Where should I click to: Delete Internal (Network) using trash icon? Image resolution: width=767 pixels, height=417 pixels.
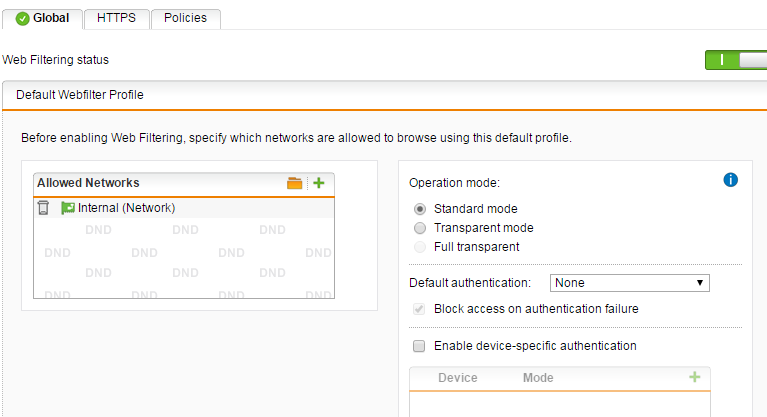(x=43, y=208)
